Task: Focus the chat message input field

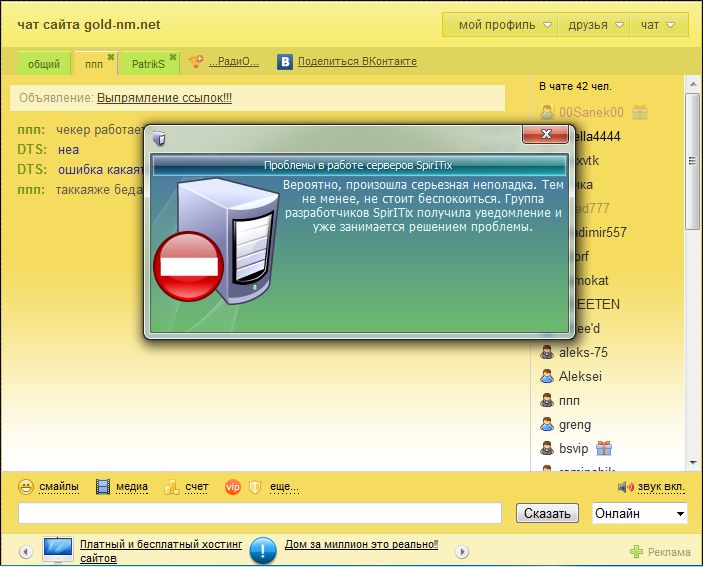Action: (260, 513)
